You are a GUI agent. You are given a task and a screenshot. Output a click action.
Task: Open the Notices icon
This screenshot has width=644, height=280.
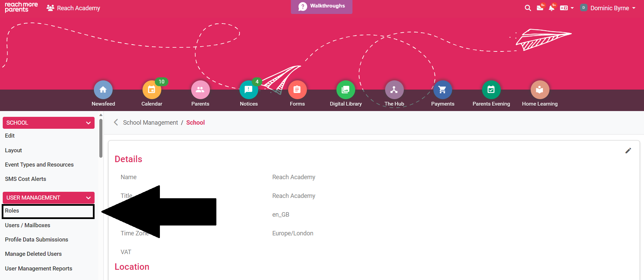coord(249,90)
